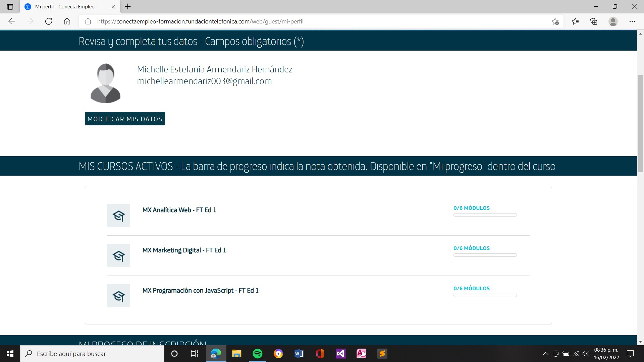Click 0/6 MÓDULOS label of Analítica Web
The image size is (644, 362).
[472, 208]
